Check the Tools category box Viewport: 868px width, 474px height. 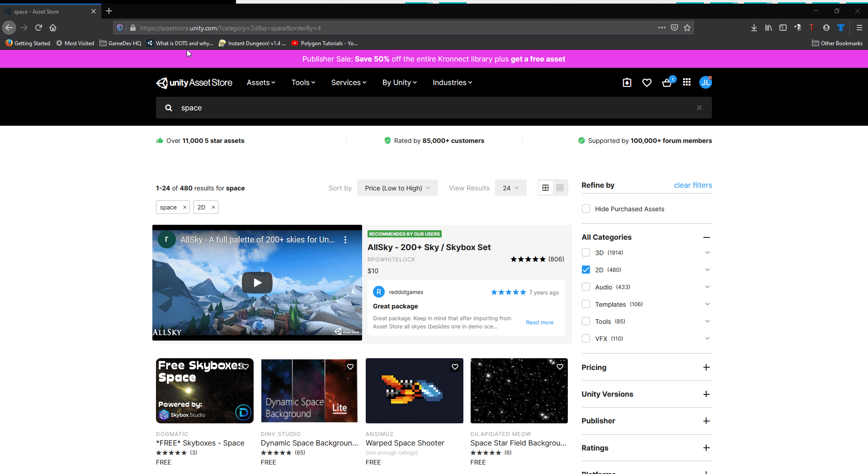click(586, 321)
